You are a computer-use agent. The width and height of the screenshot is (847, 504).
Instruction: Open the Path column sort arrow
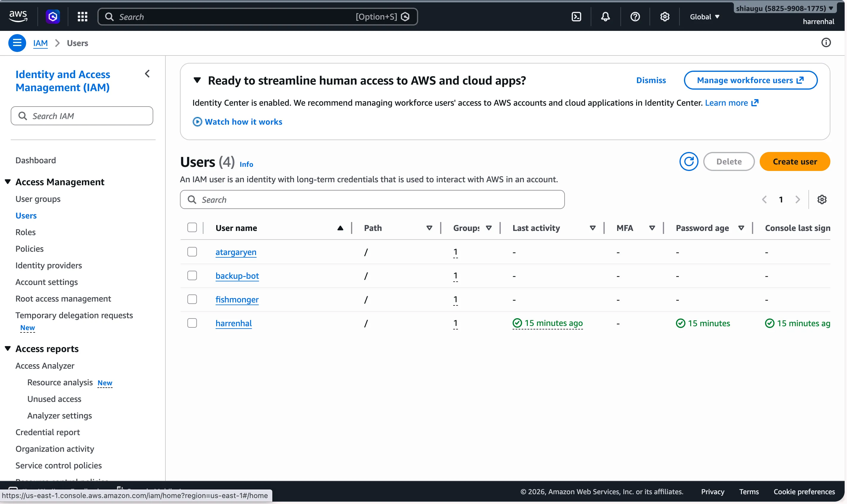click(x=429, y=228)
